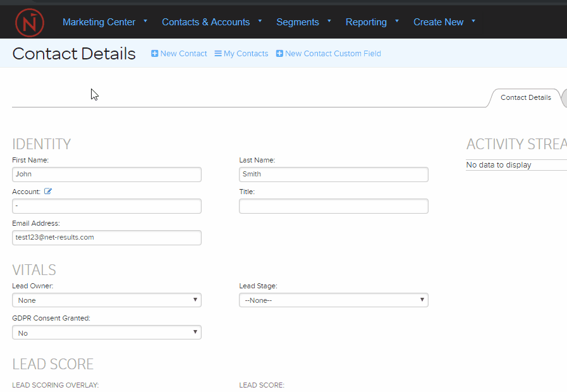
Task: Open the Lead Owner dropdown
Action: 106,300
